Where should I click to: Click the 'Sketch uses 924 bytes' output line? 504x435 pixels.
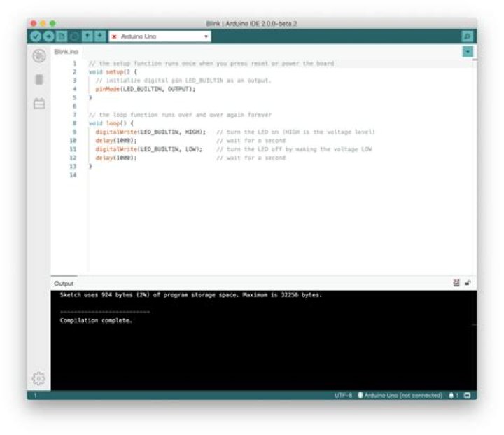point(191,295)
